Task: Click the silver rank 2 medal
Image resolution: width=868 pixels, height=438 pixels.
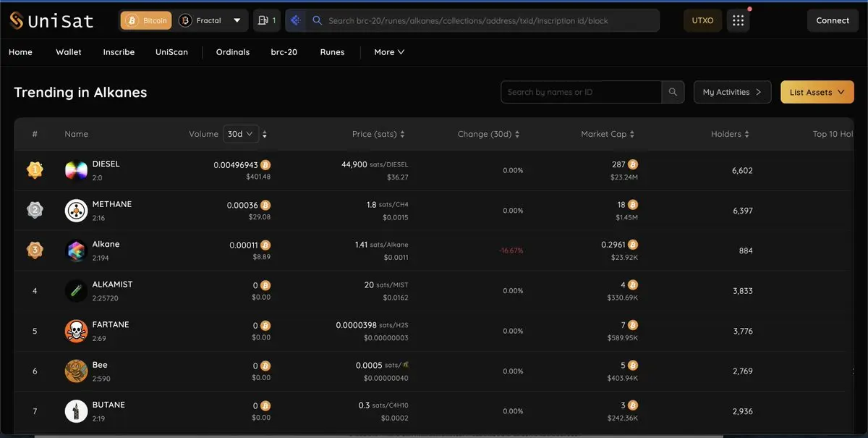Action: point(35,211)
